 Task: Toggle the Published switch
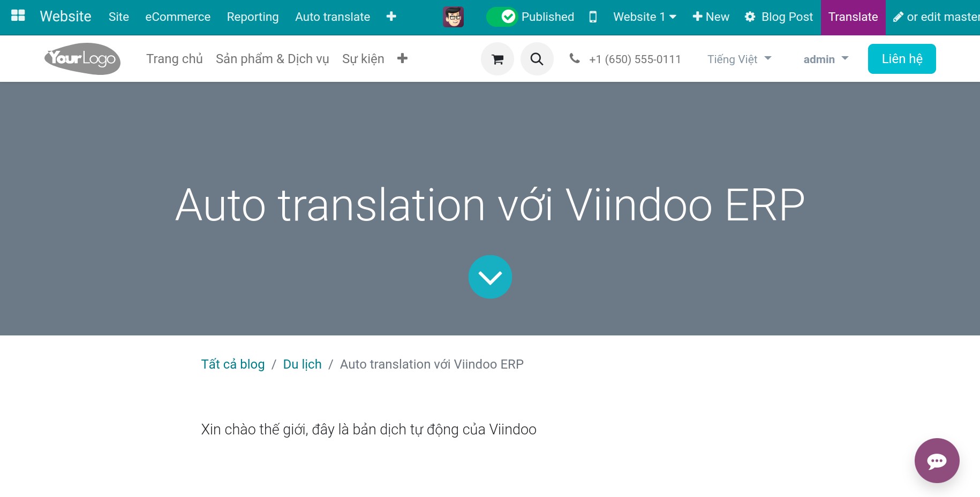(x=501, y=17)
